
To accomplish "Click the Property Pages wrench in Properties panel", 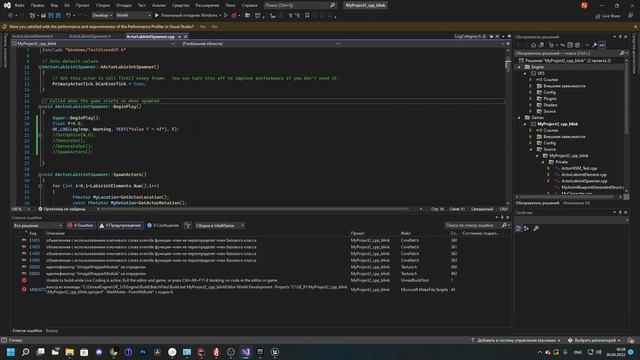I will [536, 228].
